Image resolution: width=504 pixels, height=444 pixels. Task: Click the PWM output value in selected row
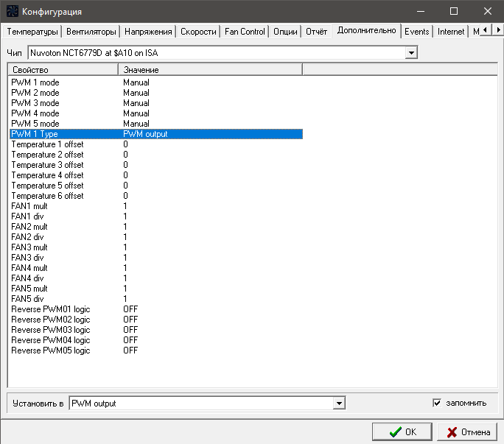(145, 134)
